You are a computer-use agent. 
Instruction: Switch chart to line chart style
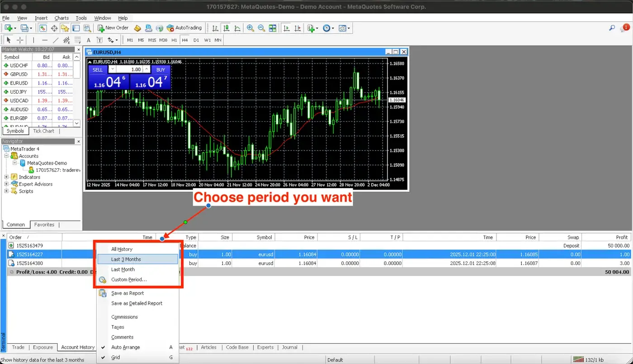point(237,28)
